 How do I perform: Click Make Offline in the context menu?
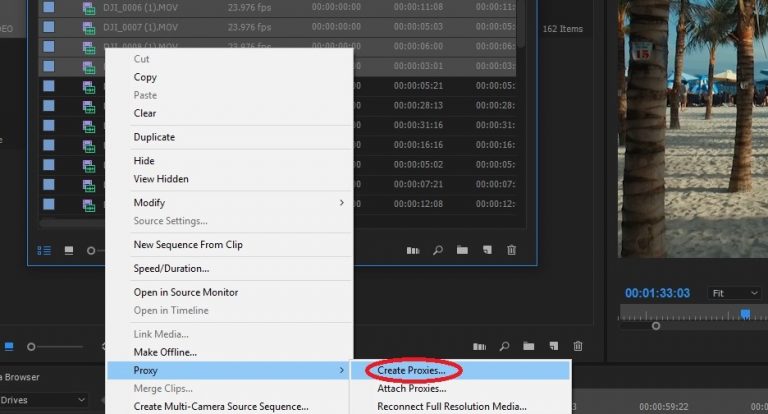(165, 352)
